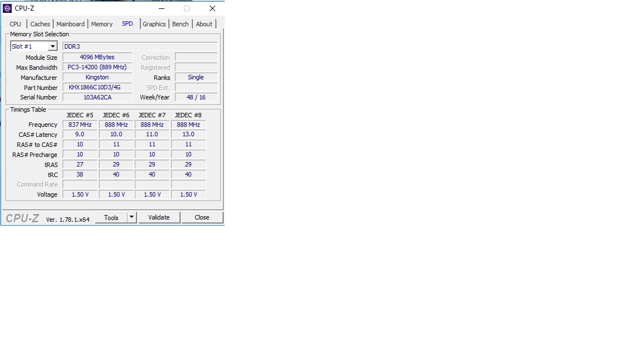This screenshot has height=362, width=644.
Task: Click the tRC value 38
Action: pos(80,174)
